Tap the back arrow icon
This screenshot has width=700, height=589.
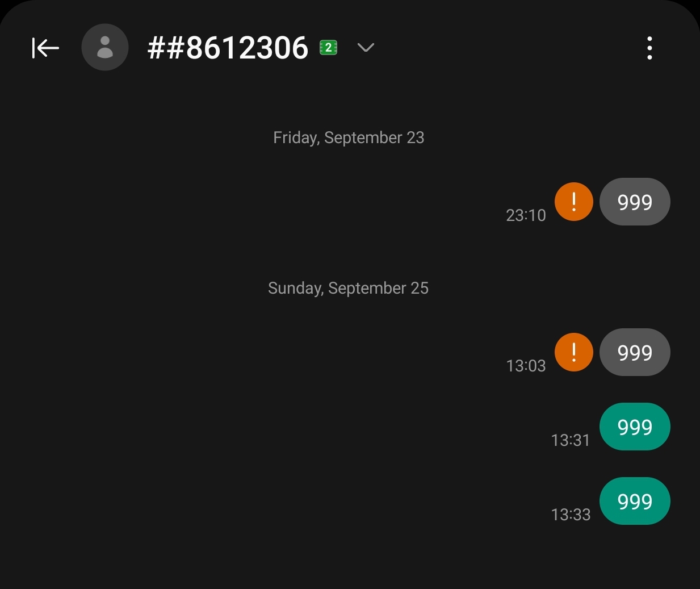coord(45,48)
